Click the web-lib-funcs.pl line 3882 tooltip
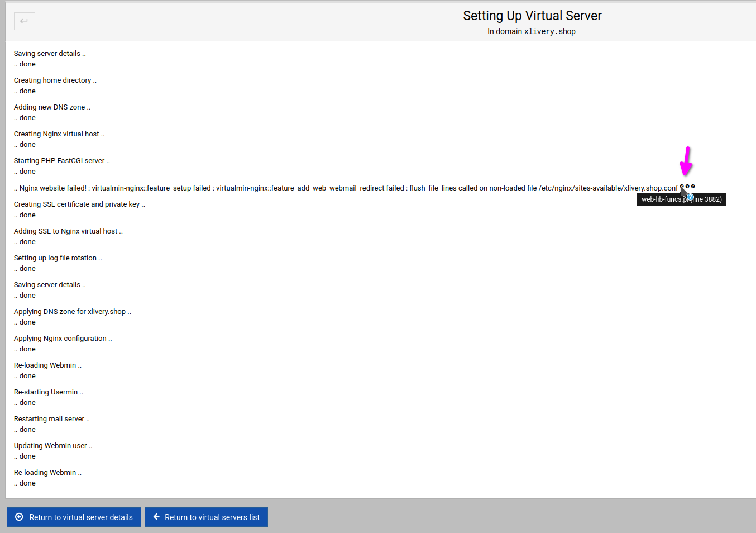756x533 pixels. [681, 199]
